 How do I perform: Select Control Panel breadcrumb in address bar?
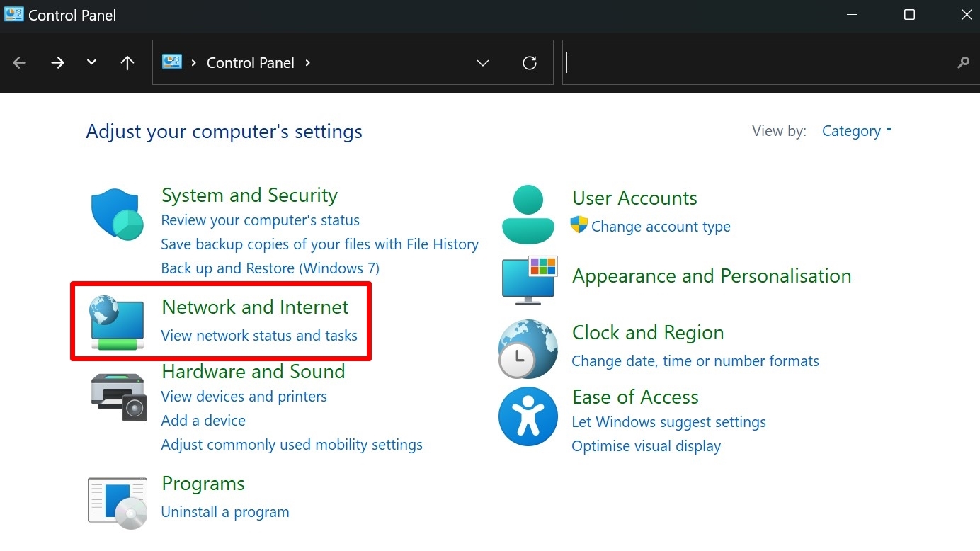coord(251,63)
